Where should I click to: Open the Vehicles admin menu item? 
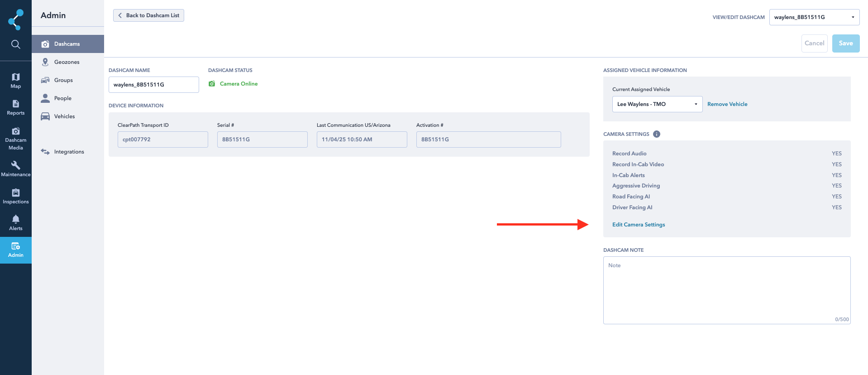click(68, 116)
